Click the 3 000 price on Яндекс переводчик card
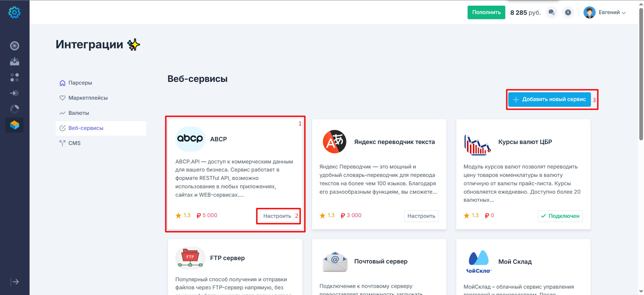 tap(351, 215)
